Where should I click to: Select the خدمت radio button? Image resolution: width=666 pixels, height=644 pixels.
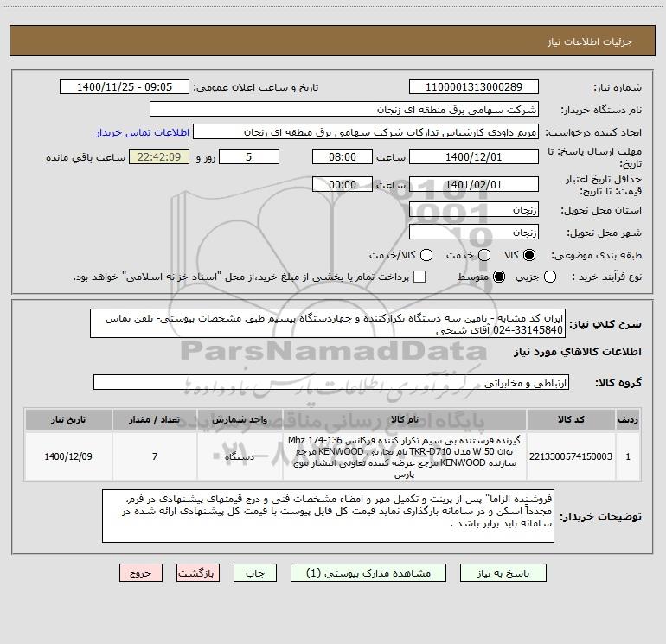[484, 255]
